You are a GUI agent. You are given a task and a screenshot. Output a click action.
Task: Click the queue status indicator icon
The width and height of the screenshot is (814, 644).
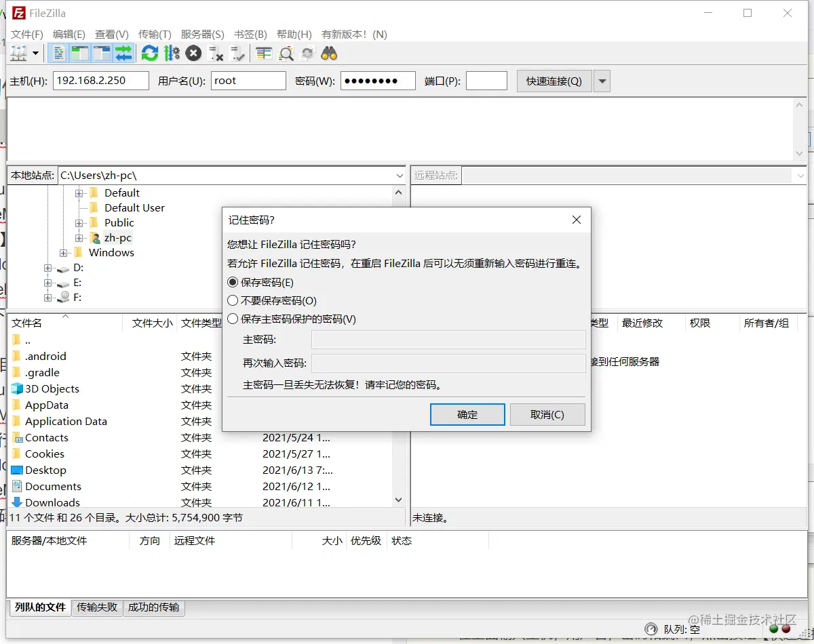651,629
